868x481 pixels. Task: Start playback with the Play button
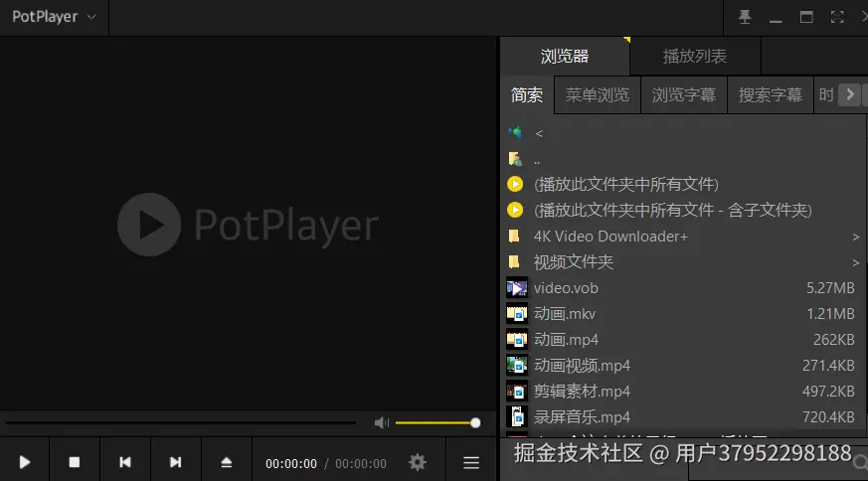pos(24,462)
